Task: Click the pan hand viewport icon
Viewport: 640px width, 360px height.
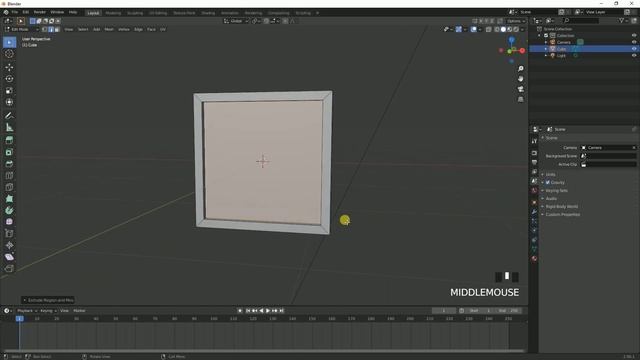Action: 520,79
